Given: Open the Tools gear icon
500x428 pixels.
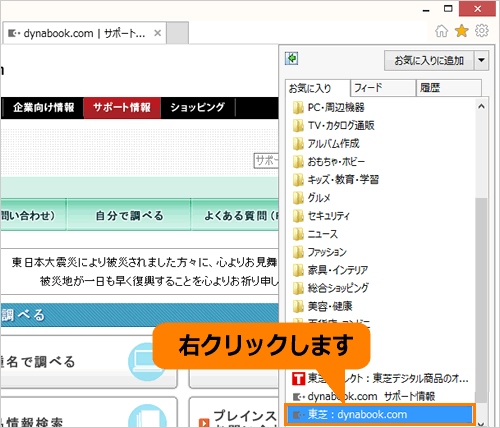Looking at the screenshot, I should [x=482, y=31].
